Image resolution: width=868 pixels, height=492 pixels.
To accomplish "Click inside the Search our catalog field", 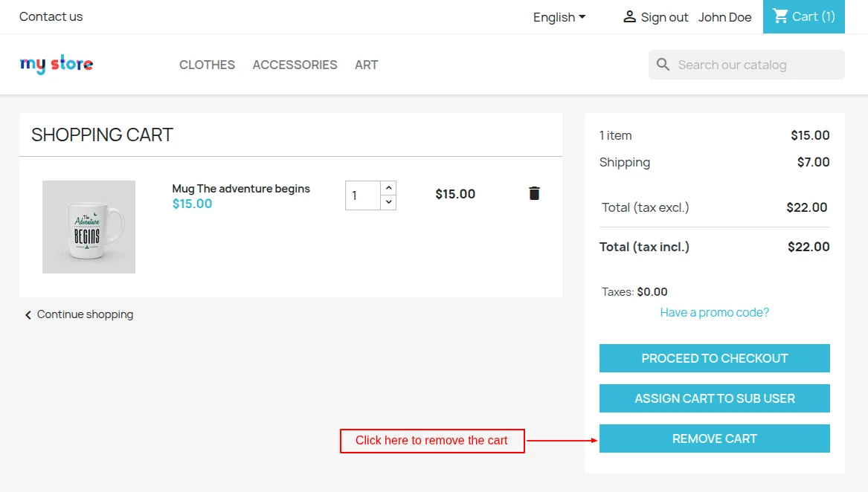I will 744,65.
